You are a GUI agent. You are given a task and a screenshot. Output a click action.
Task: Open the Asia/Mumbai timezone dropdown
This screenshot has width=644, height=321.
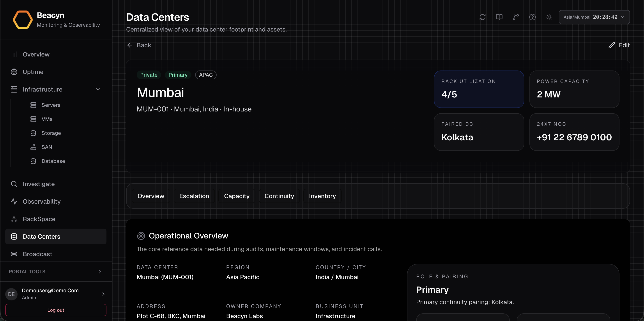click(x=594, y=17)
